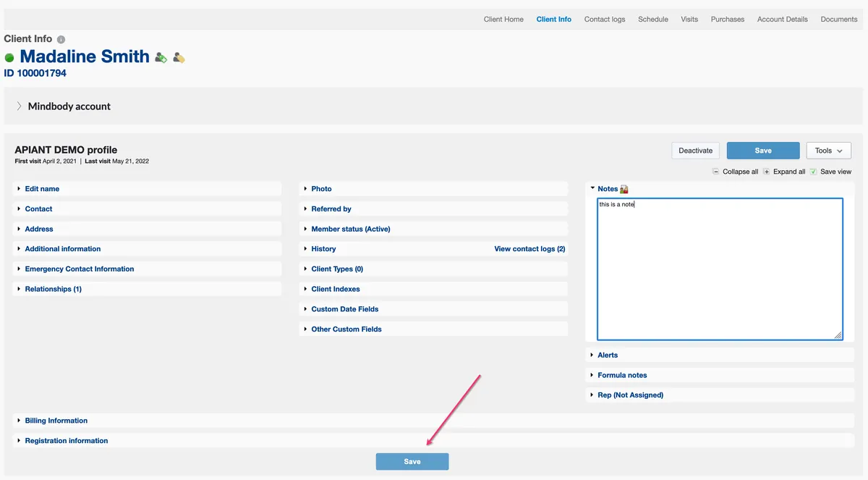This screenshot has height=480, width=868.
Task: Click the Client Info help info icon
Action: [x=61, y=39]
